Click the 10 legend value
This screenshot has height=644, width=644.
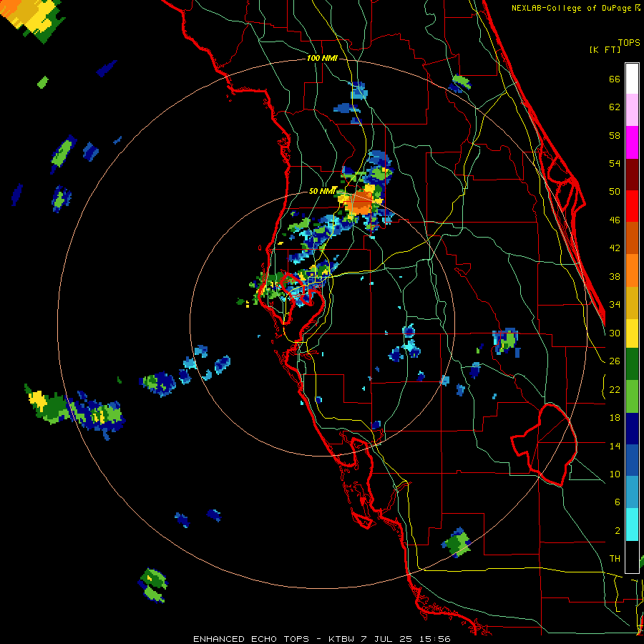tap(615, 474)
